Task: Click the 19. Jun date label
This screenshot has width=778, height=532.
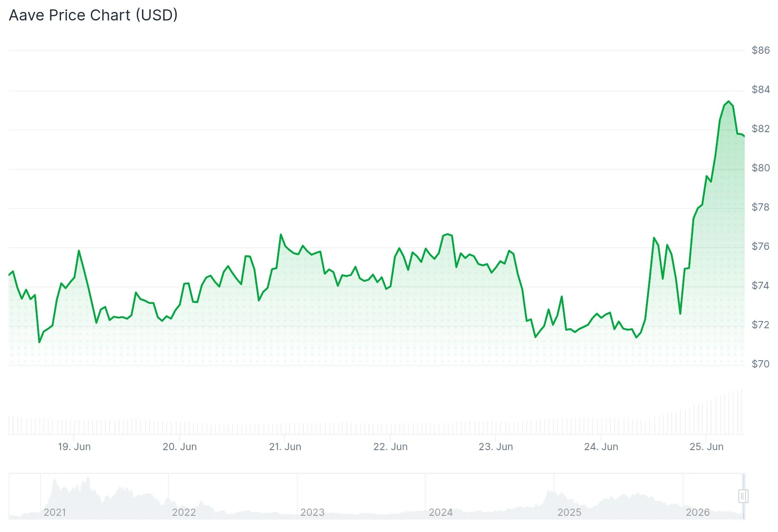Action: click(x=74, y=447)
